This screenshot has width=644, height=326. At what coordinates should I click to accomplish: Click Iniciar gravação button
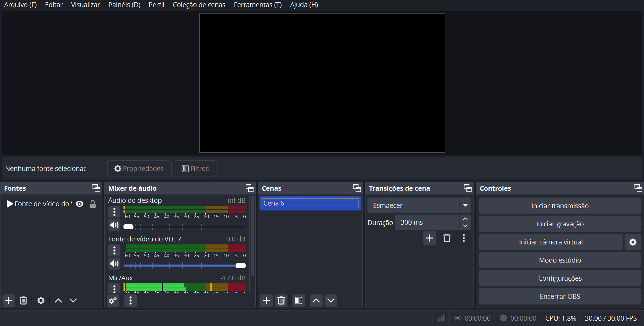coord(560,224)
